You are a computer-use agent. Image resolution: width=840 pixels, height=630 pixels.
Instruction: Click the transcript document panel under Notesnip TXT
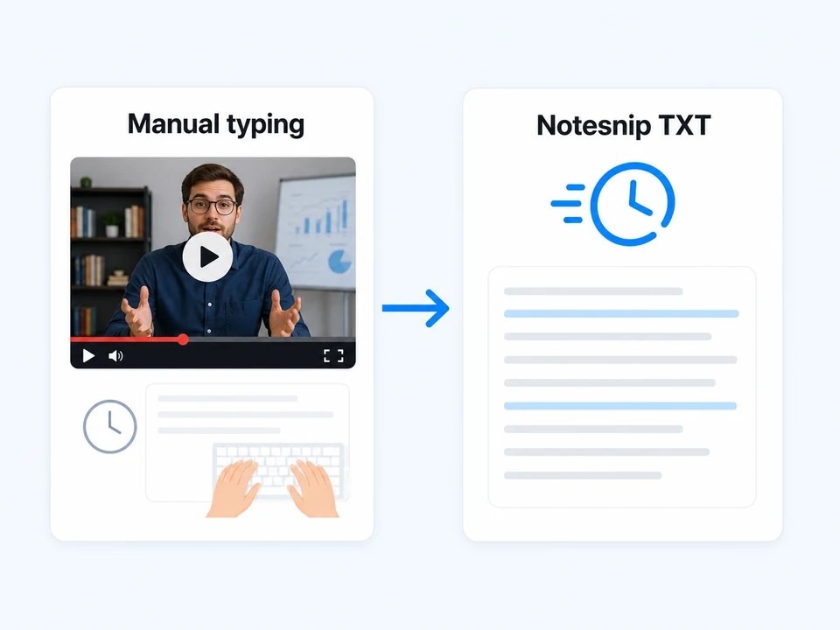pyautogui.click(x=622, y=387)
